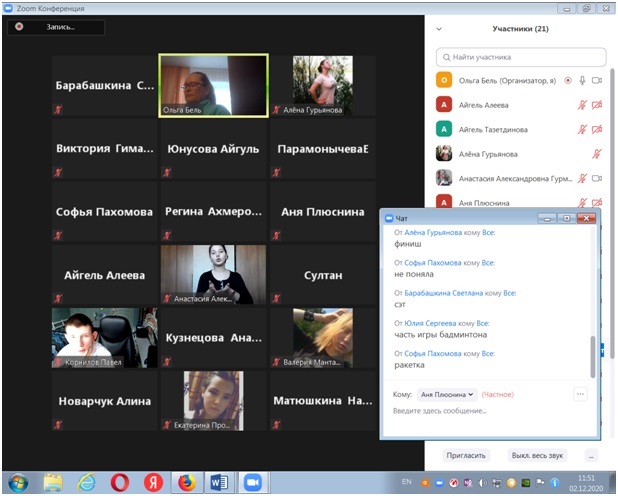Open Firefox from the taskbar

[x=186, y=482]
